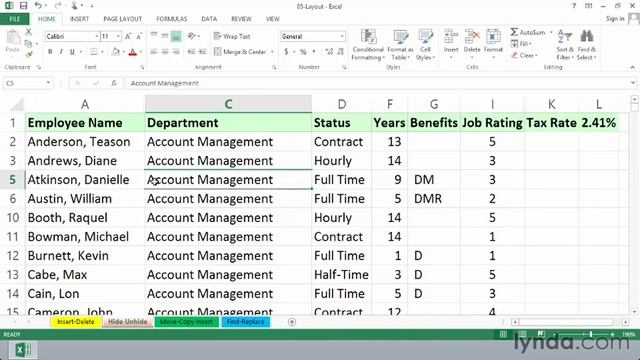Click the Borders icon

click(x=94, y=52)
